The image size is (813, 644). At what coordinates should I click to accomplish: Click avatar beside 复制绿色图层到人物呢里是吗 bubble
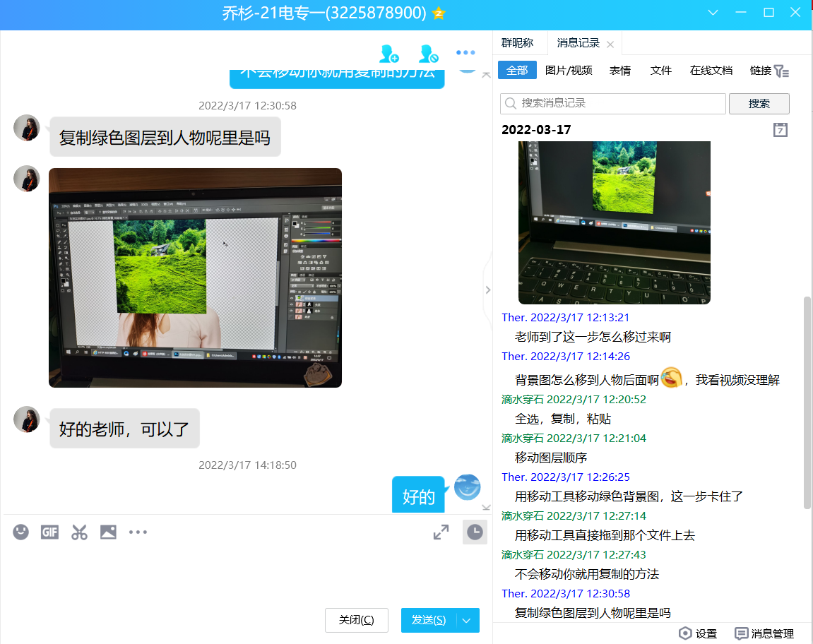(26, 128)
